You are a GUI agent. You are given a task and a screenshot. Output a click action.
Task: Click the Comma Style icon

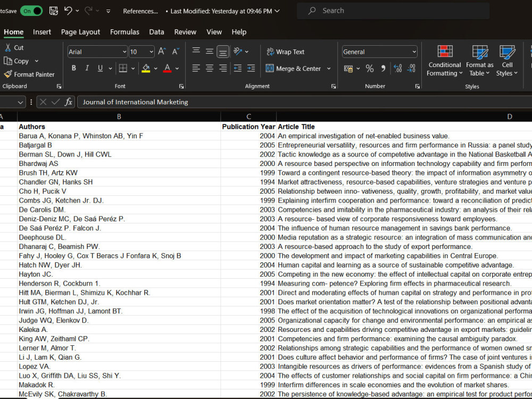click(x=384, y=68)
